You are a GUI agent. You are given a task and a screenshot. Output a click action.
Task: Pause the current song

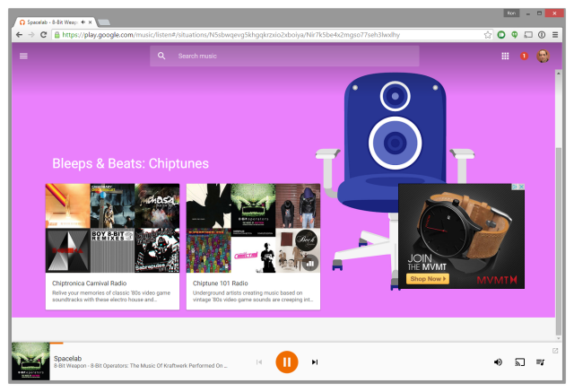pyautogui.click(x=287, y=362)
